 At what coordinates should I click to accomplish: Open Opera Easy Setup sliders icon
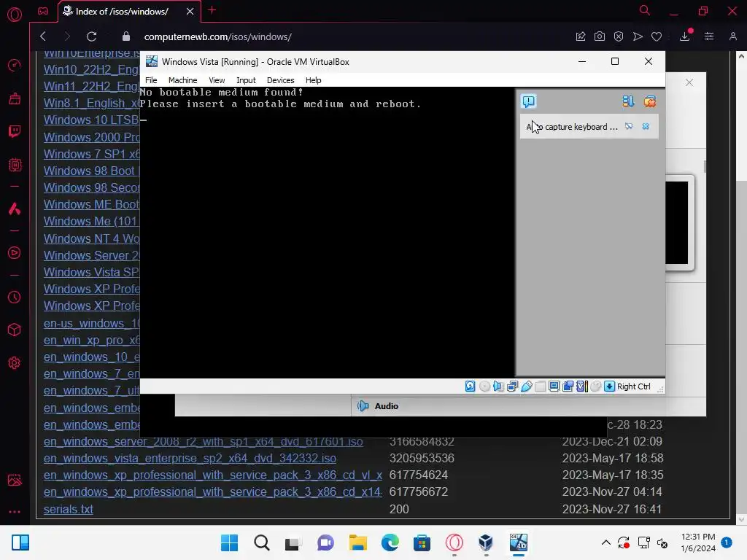pyautogui.click(x=709, y=36)
